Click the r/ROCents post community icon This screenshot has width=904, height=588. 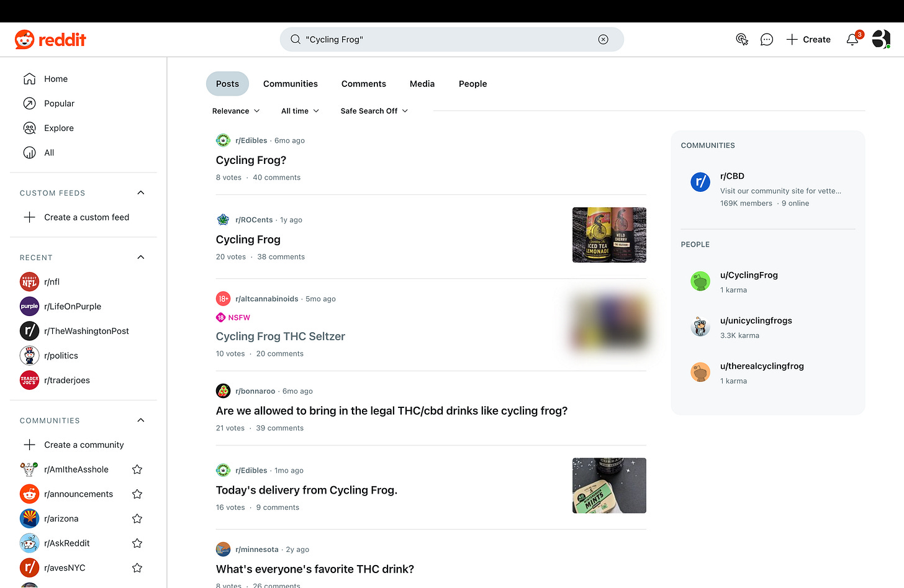coord(223,220)
